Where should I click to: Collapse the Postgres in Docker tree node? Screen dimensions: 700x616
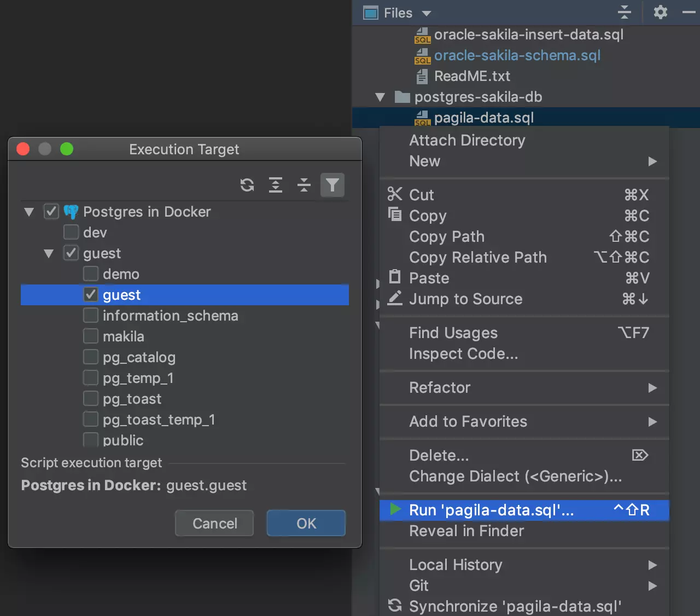[29, 212]
